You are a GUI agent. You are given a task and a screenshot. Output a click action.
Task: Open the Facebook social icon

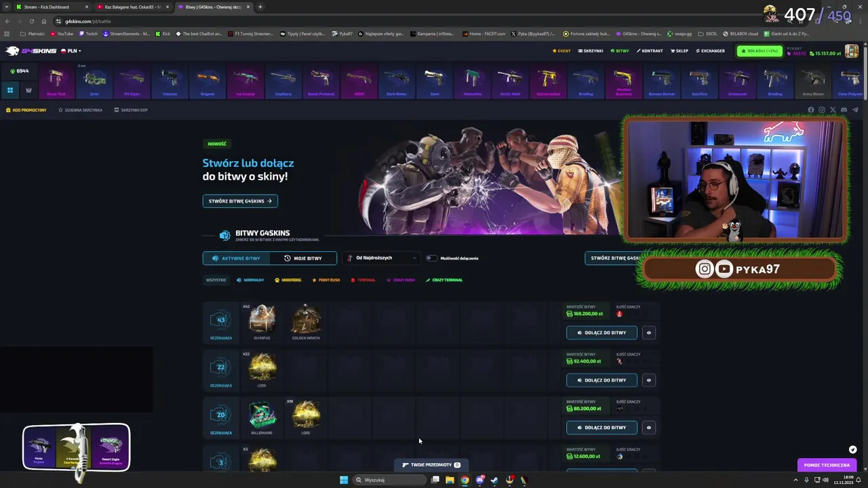(811, 110)
